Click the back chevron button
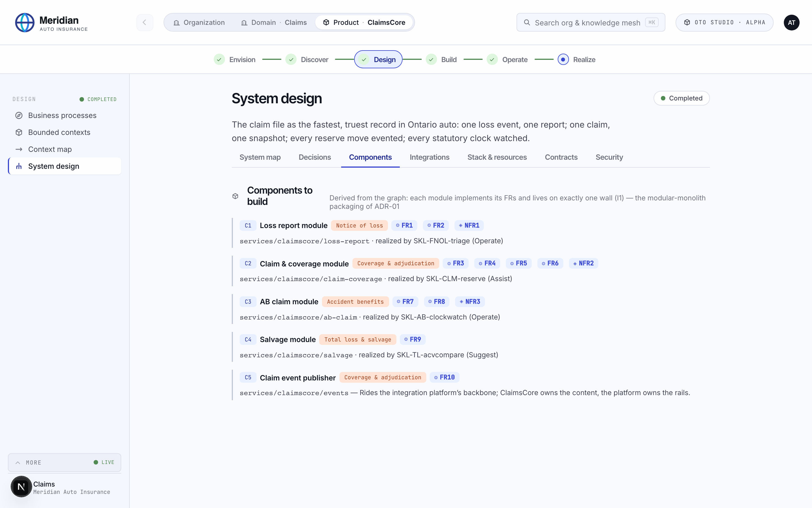Screen dimensions: 812x508 [145, 23]
